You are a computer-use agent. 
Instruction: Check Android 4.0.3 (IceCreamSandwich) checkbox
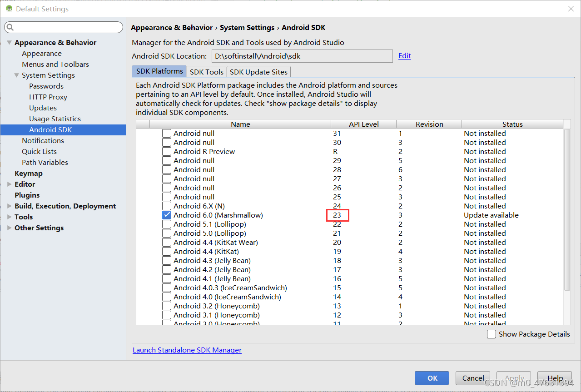[167, 288]
